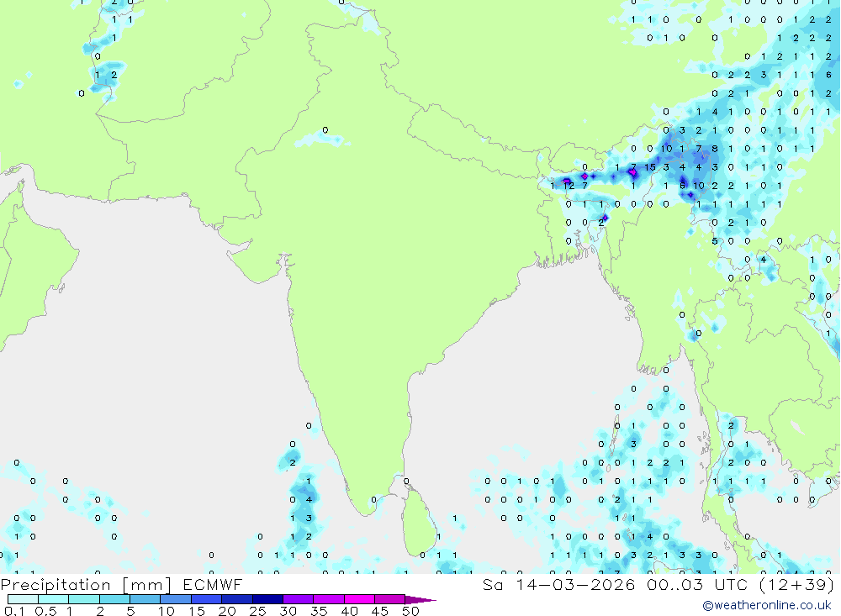Click the "00..03 UTC" time text

pyautogui.click(x=697, y=584)
